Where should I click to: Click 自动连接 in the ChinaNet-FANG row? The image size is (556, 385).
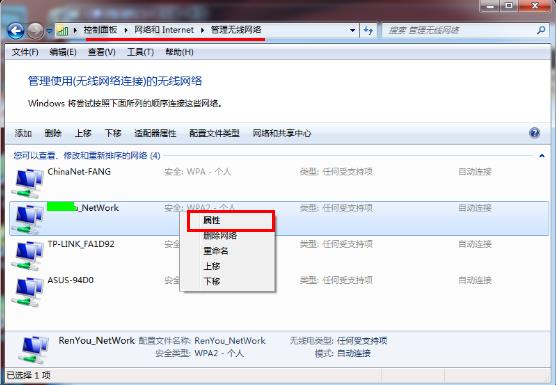point(475,172)
